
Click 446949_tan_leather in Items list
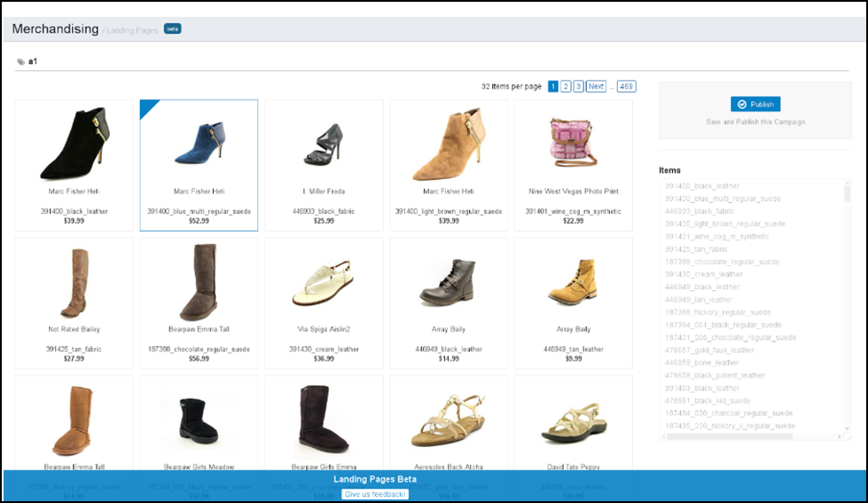click(x=699, y=300)
